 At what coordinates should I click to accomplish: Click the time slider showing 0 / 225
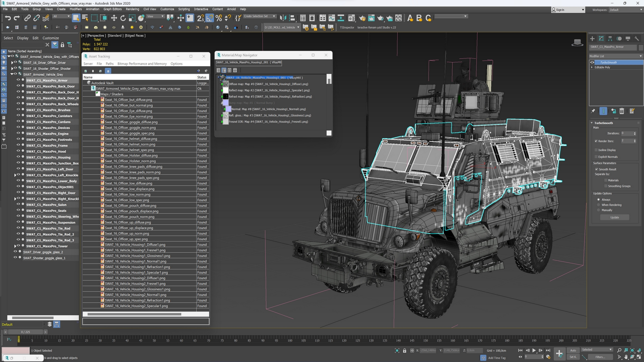coord(25,332)
